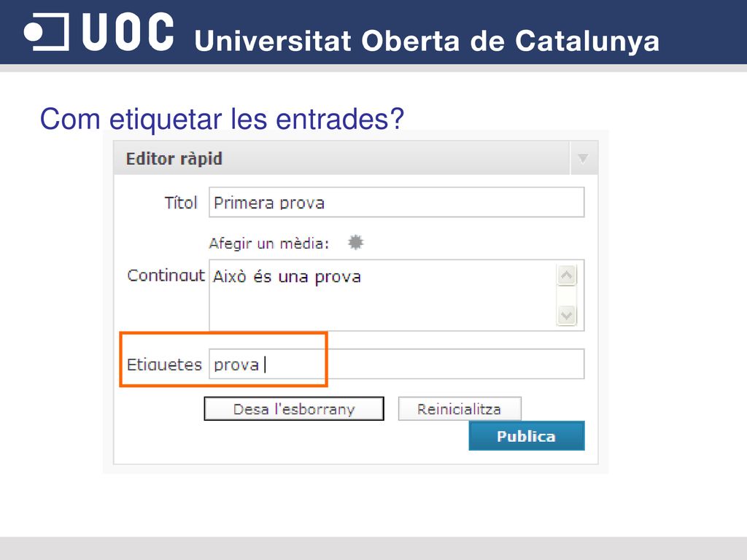Focus the Contingut text area
747x560 pixels.
(x=382, y=295)
